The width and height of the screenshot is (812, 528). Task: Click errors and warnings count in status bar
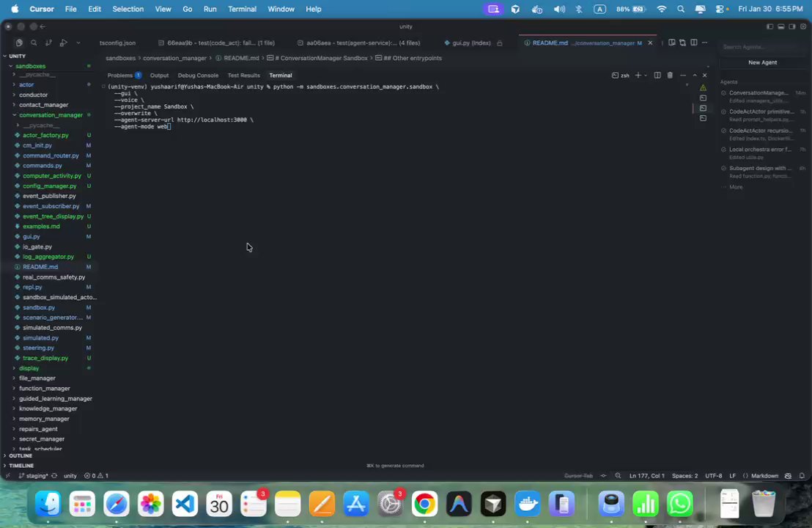[x=96, y=476]
